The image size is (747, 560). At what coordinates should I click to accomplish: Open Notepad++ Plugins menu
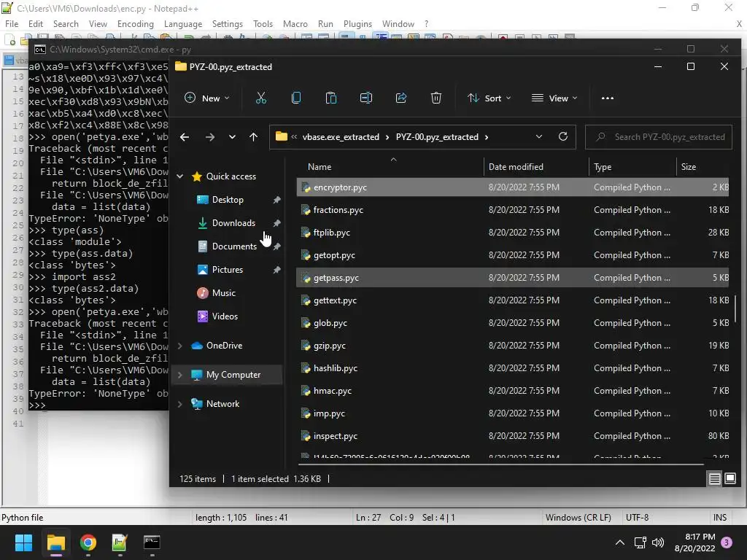pos(357,24)
